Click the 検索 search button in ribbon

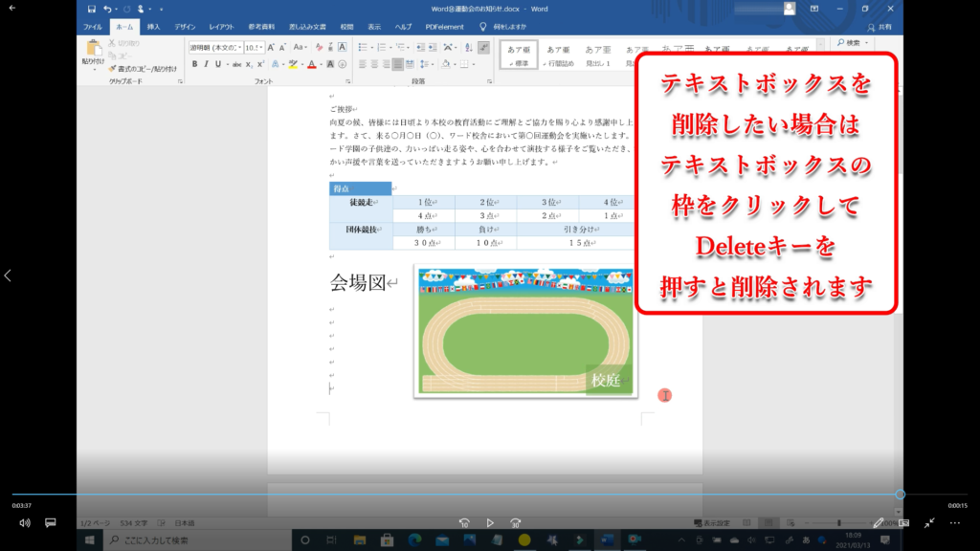coord(852,43)
